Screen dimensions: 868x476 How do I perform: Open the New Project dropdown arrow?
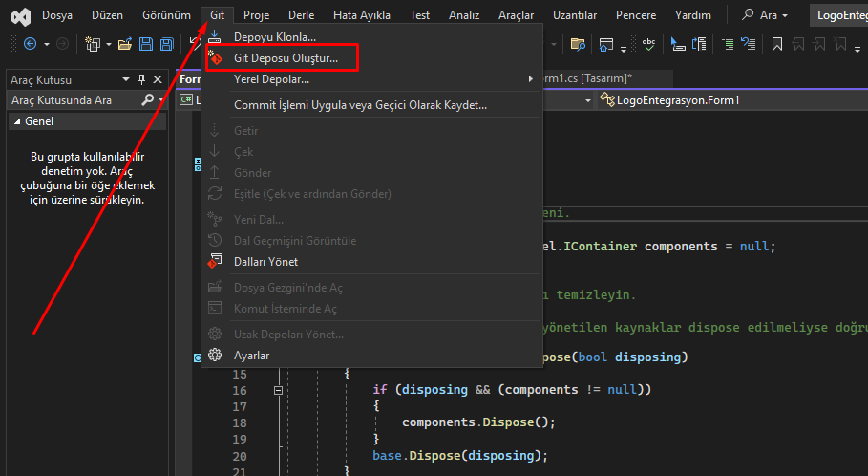pos(109,44)
